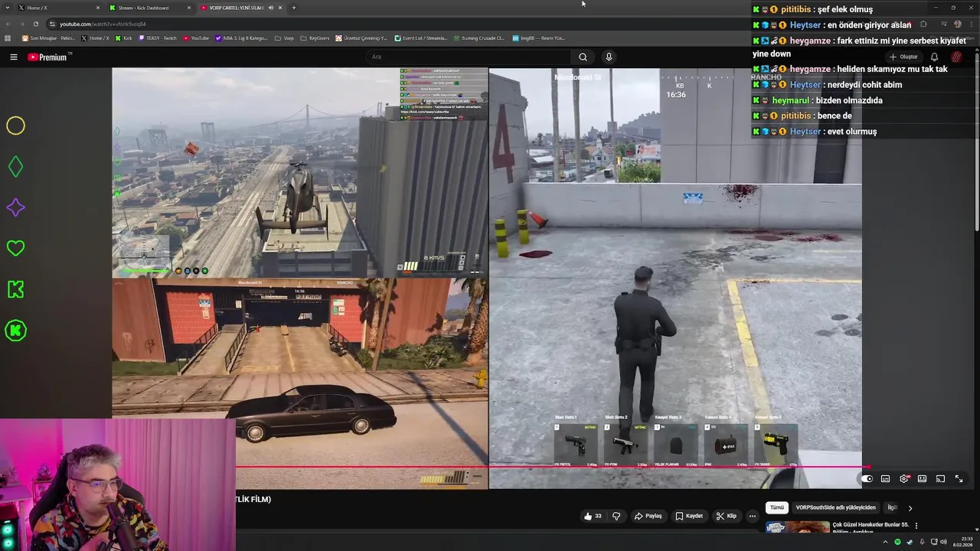The width and height of the screenshot is (980, 551).
Task: Open the Event List / Streamlabs bookmark
Action: tap(420, 38)
